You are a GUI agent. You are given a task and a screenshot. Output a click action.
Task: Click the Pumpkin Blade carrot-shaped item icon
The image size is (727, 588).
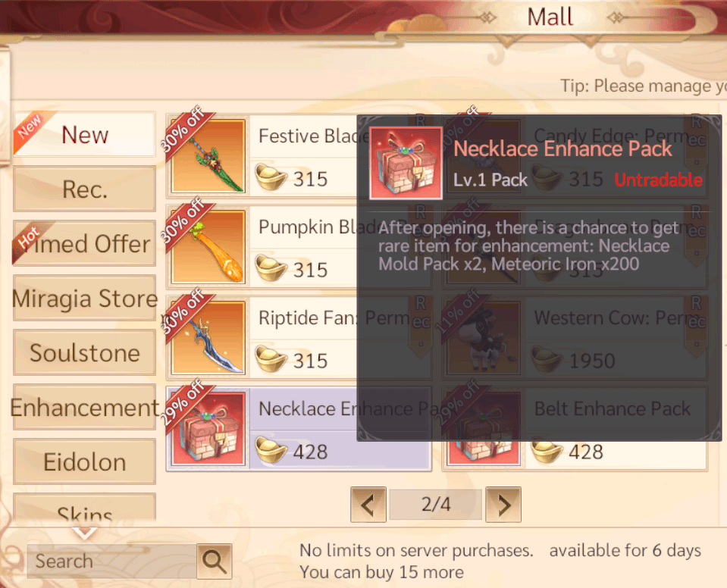[208, 247]
